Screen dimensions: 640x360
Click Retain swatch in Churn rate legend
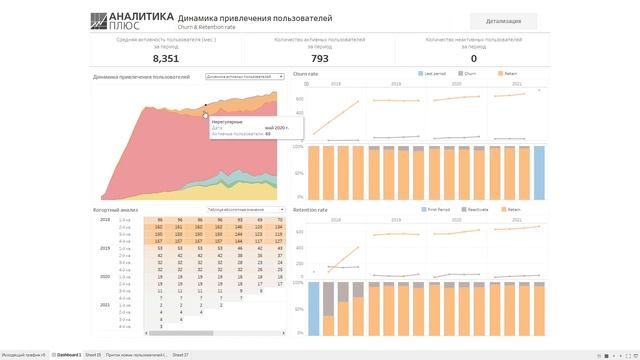point(500,73)
